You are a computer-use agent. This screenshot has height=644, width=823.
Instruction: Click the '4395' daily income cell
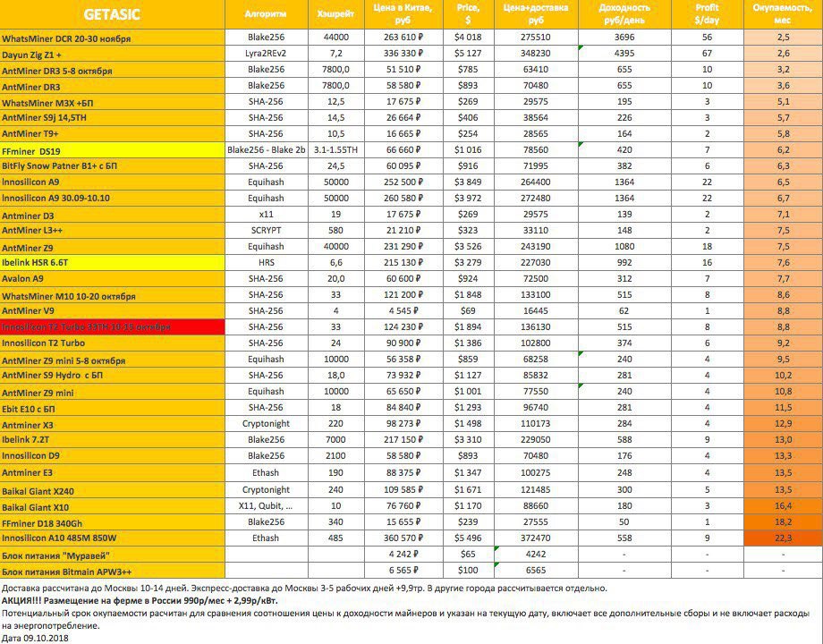tap(624, 54)
